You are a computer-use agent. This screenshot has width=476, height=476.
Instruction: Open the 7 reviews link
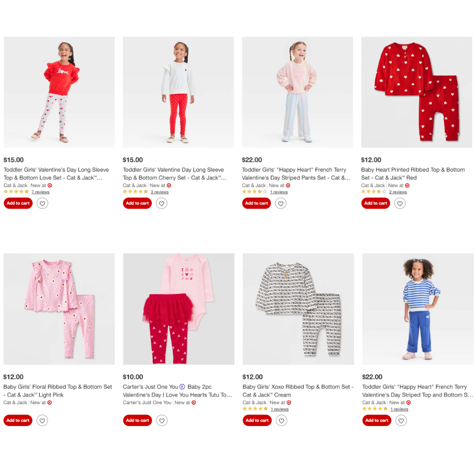coord(40,192)
